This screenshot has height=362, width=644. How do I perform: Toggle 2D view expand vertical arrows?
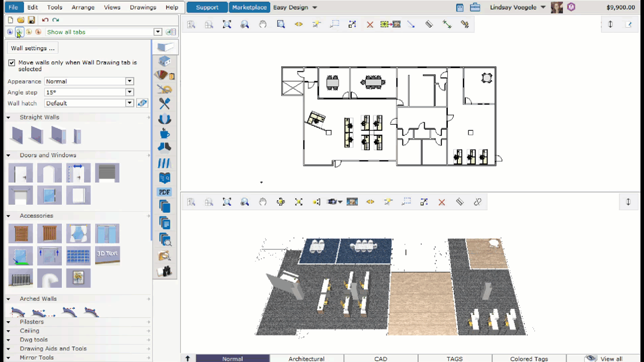tap(610, 24)
